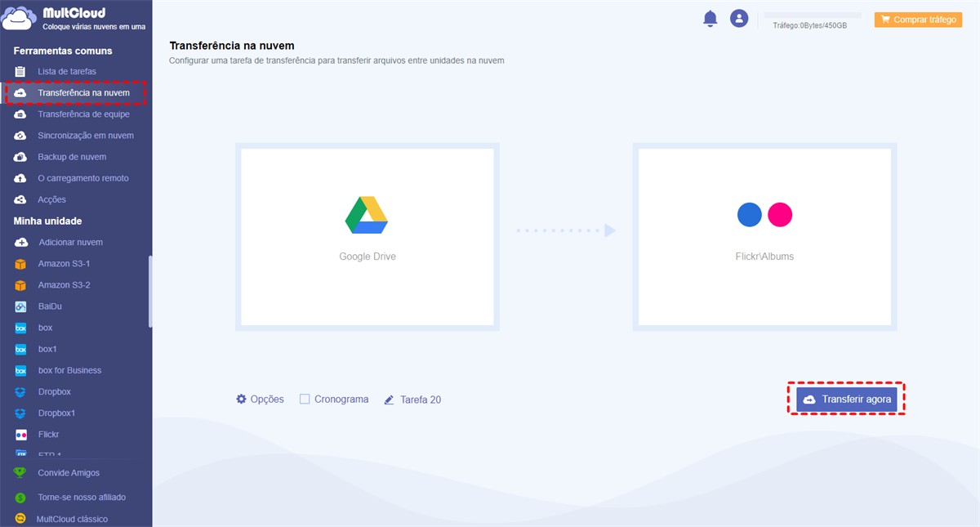
Task: Open the Convide Amigos link
Action: 69,473
